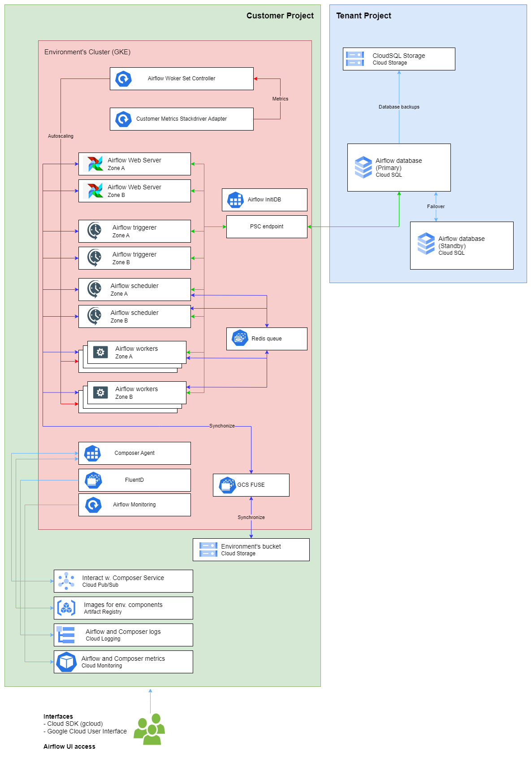Screen dimensions: 532x772
Task: Select the Airflow Web Server Zone B pinwheel icon
Action: coord(95,191)
